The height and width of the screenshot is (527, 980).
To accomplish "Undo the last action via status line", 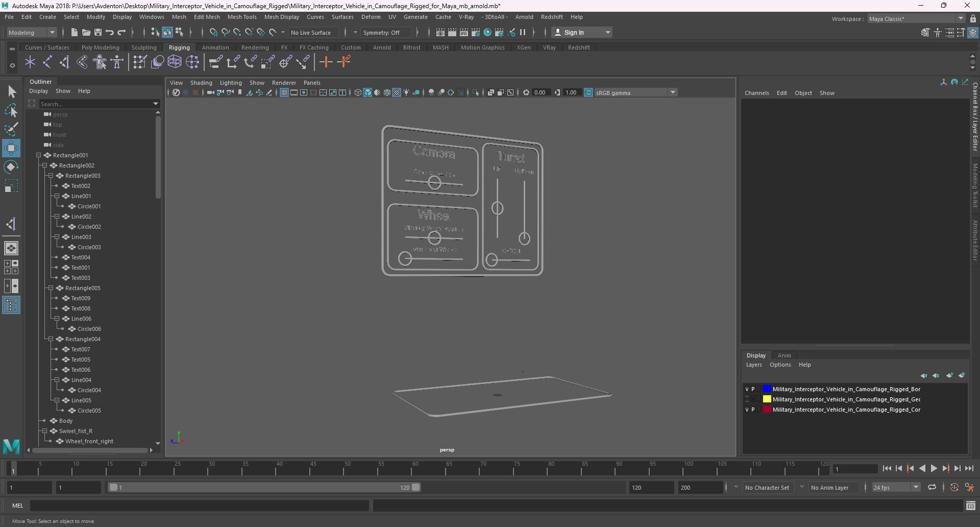I will 110,32.
